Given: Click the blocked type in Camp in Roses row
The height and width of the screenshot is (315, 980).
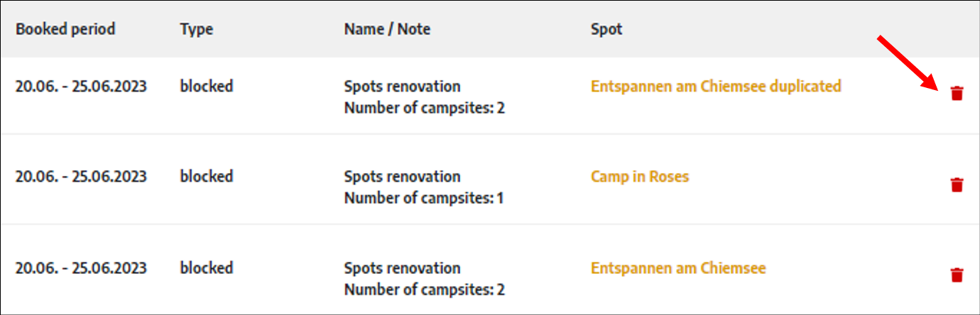Looking at the screenshot, I should click(x=206, y=177).
